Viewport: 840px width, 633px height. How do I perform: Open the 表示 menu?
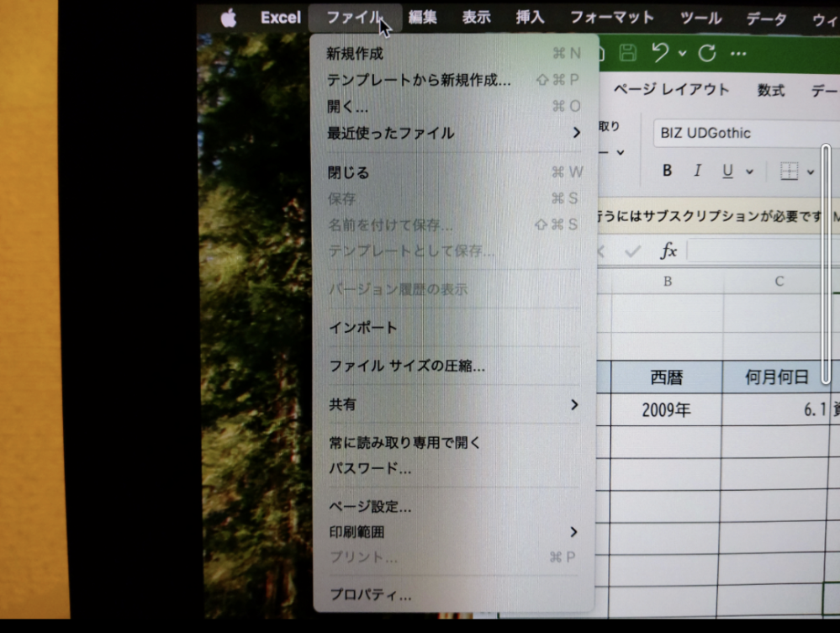point(476,18)
